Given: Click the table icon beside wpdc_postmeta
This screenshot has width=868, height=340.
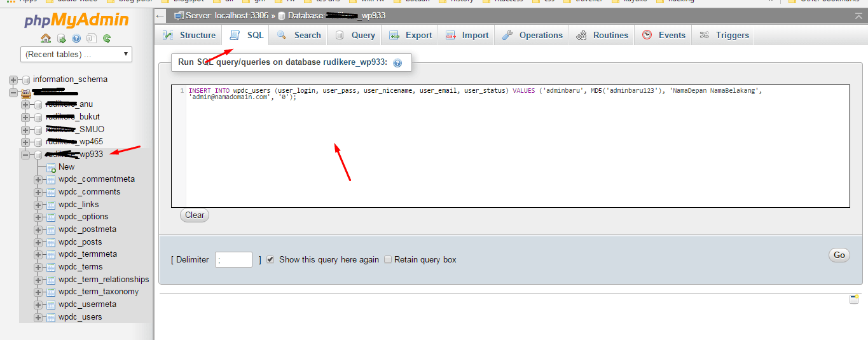Looking at the screenshot, I should pyautogui.click(x=52, y=229).
